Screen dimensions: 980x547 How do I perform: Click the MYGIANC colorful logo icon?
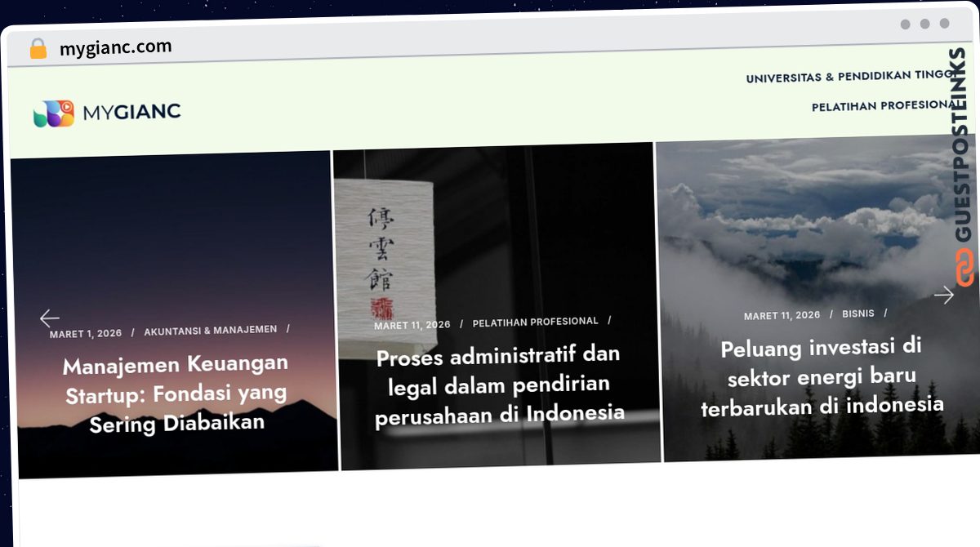tap(54, 113)
